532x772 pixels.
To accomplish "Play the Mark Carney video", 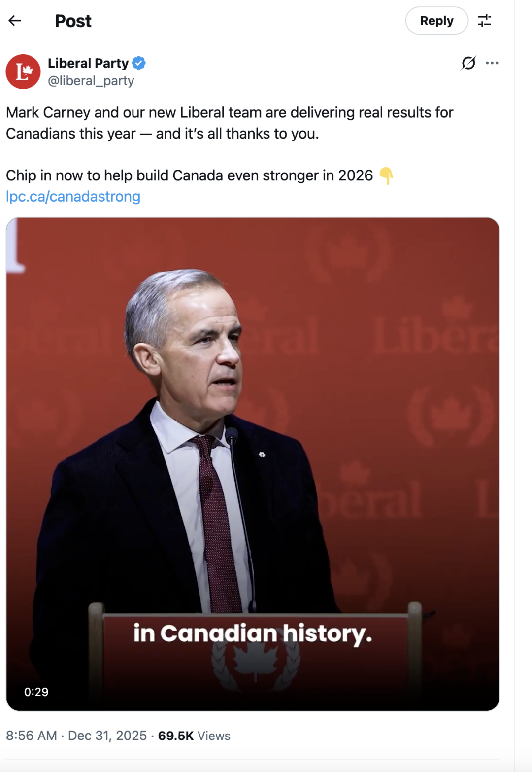I will click(253, 464).
